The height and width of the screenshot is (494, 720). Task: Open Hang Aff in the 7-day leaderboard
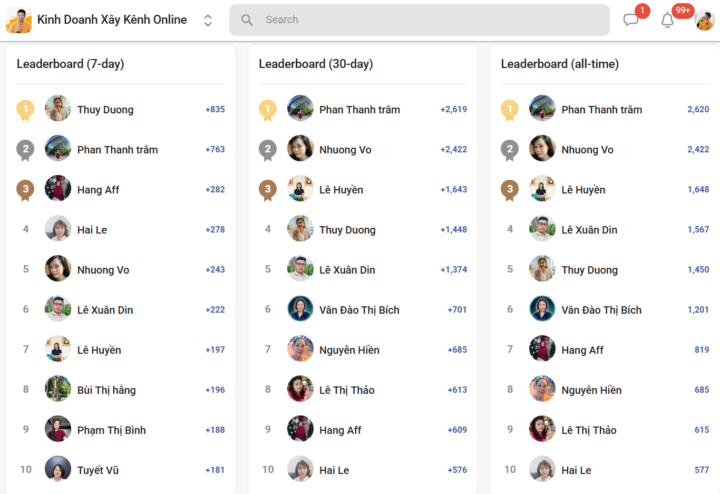(98, 190)
